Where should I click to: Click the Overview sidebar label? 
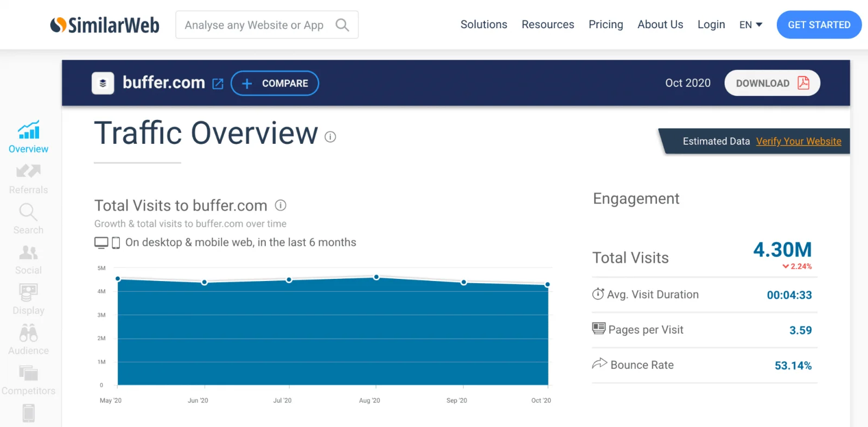pyautogui.click(x=28, y=149)
